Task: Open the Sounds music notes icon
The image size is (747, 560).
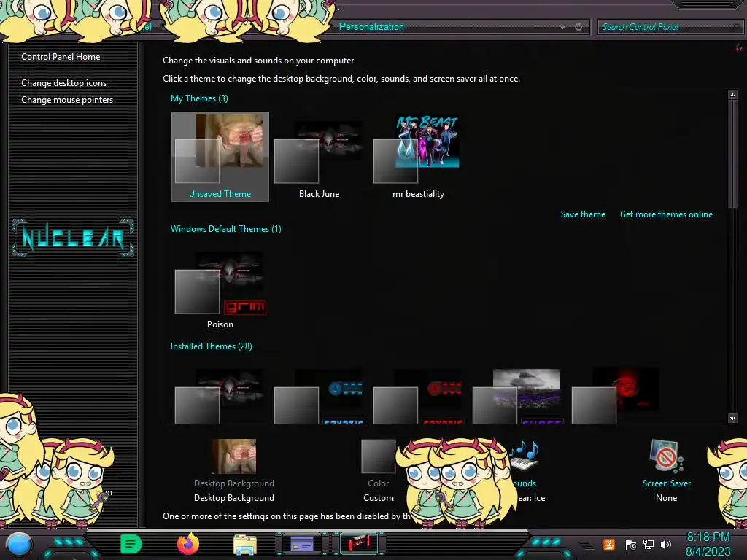Action: pyautogui.click(x=524, y=455)
